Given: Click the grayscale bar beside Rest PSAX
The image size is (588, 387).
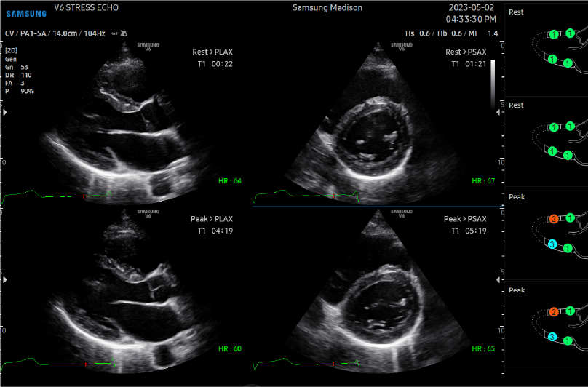Looking at the screenshot, I should pos(493,84).
